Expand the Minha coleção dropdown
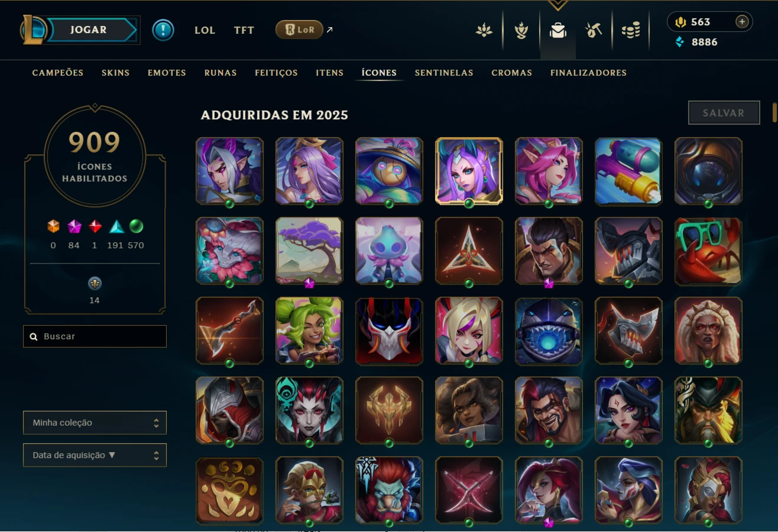 click(x=95, y=423)
